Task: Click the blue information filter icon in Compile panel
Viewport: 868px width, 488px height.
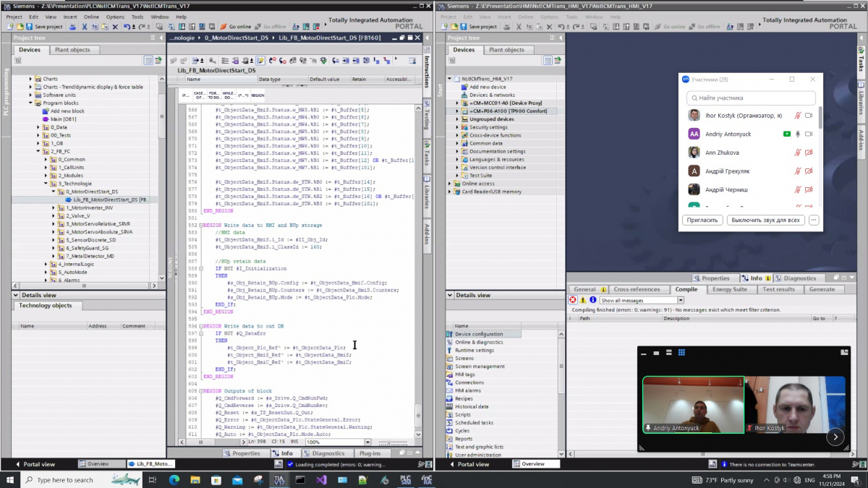Action: (593, 300)
